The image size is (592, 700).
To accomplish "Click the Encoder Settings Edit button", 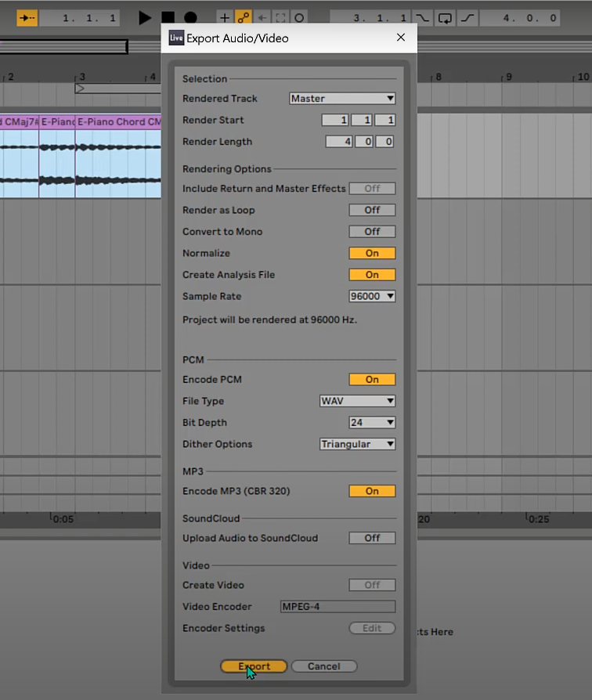I will click(x=372, y=628).
